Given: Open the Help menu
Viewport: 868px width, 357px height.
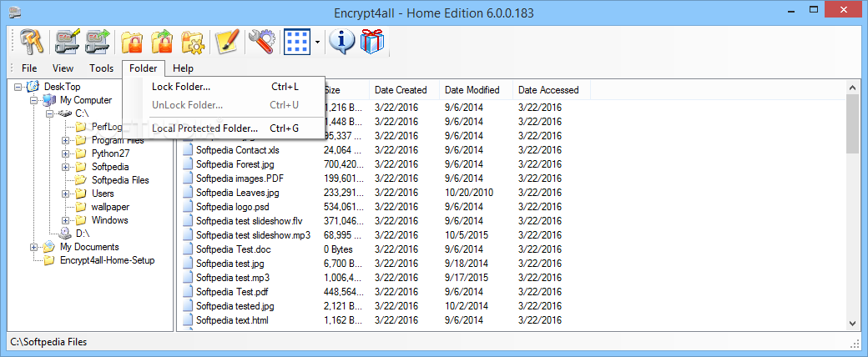Looking at the screenshot, I should click(x=183, y=68).
